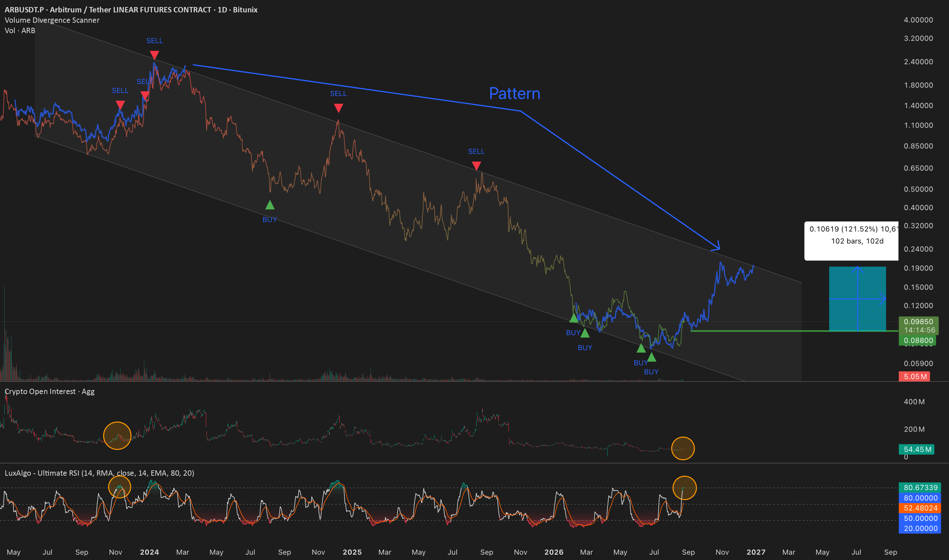Click the earliest SELL signal triangle
949x560 pixels.
[x=120, y=105]
